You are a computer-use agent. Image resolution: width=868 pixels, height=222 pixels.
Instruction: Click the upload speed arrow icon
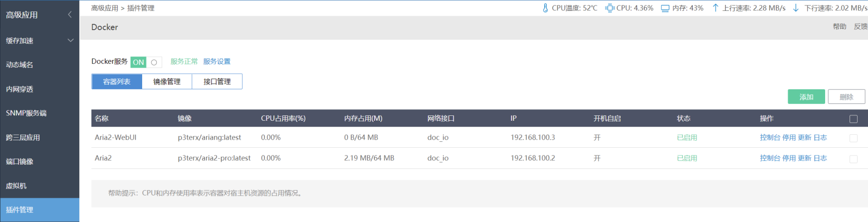click(x=716, y=8)
